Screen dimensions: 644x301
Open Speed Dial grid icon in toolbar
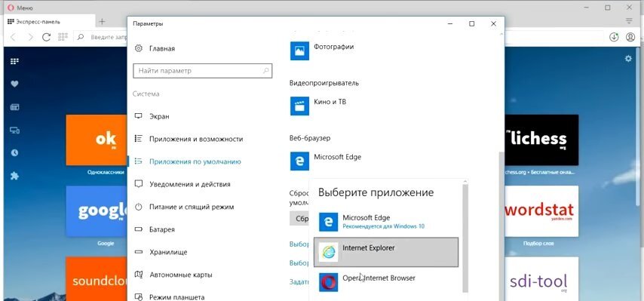[x=63, y=37]
